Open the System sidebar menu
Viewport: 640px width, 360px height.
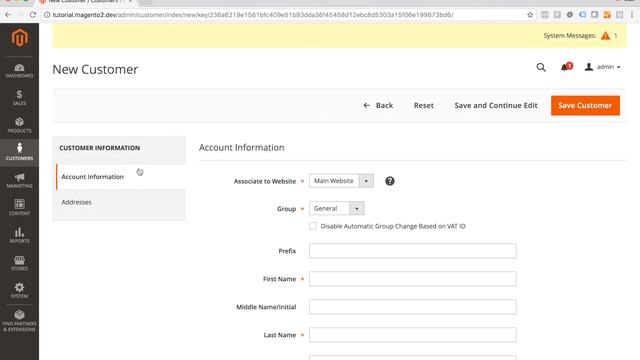19,290
